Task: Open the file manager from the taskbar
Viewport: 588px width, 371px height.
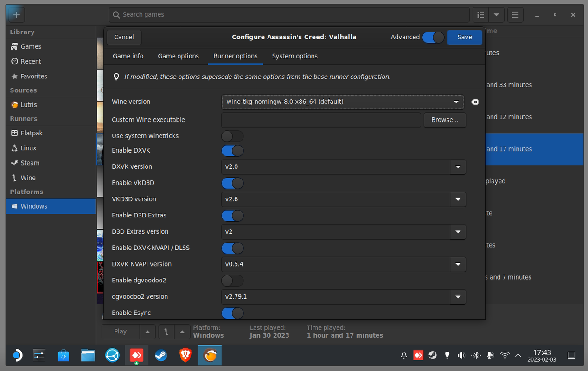Action: click(88, 356)
